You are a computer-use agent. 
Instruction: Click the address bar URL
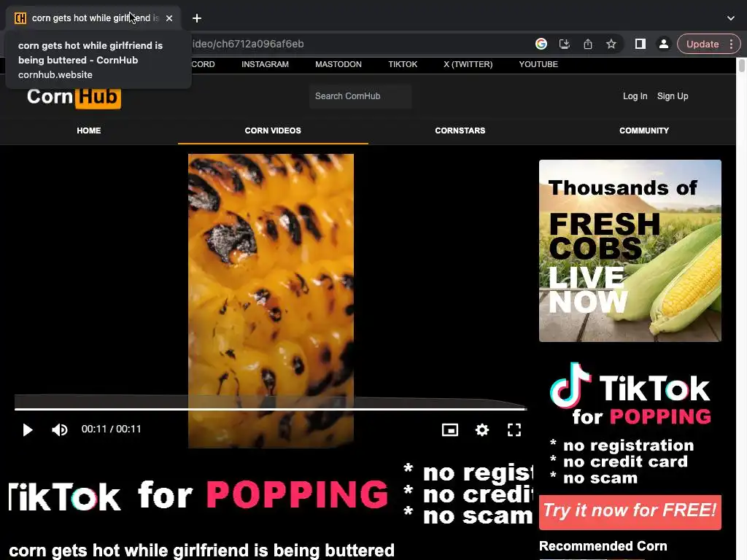click(248, 44)
